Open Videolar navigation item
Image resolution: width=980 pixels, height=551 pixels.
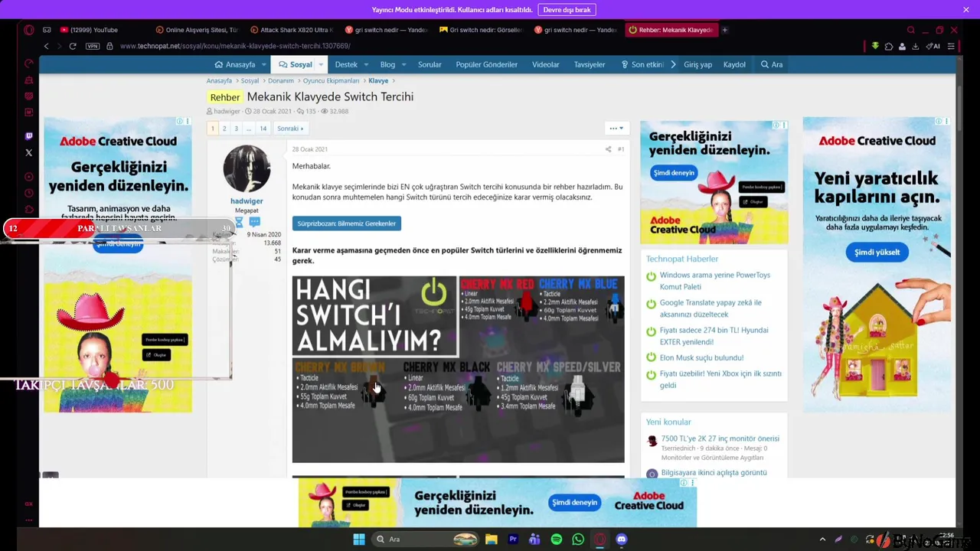point(546,64)
